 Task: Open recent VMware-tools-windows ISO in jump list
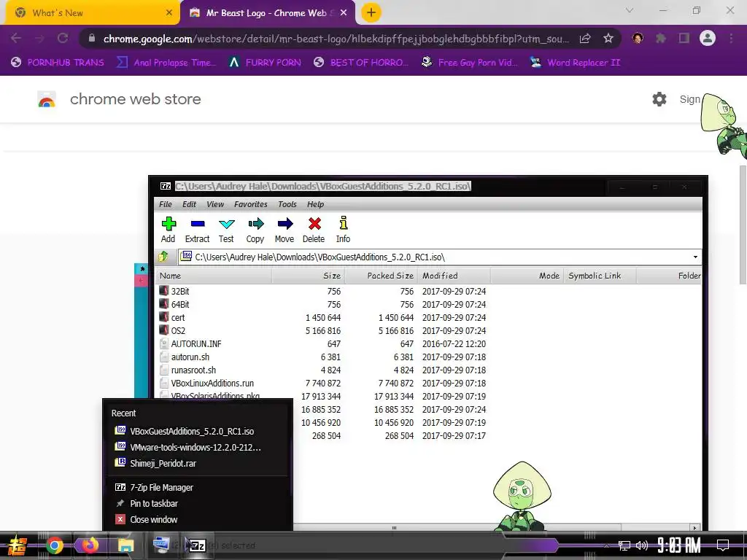[197, 448]
